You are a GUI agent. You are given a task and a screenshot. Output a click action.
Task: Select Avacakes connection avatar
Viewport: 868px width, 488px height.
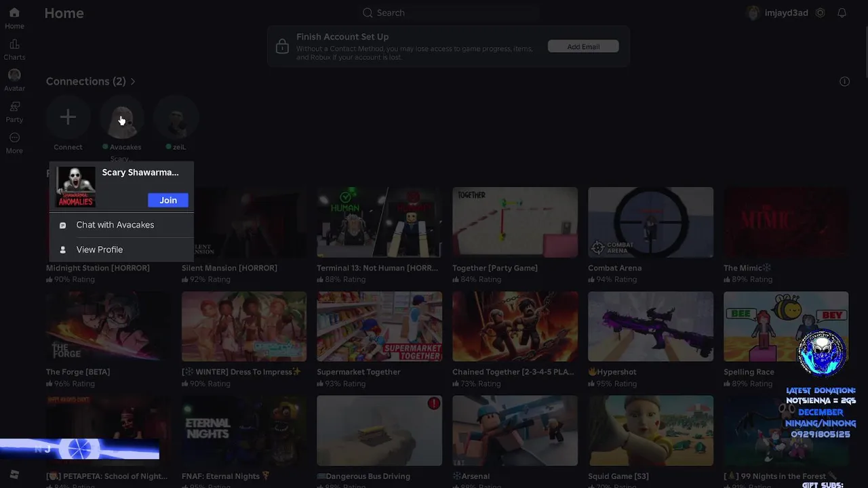coord(122,117)
